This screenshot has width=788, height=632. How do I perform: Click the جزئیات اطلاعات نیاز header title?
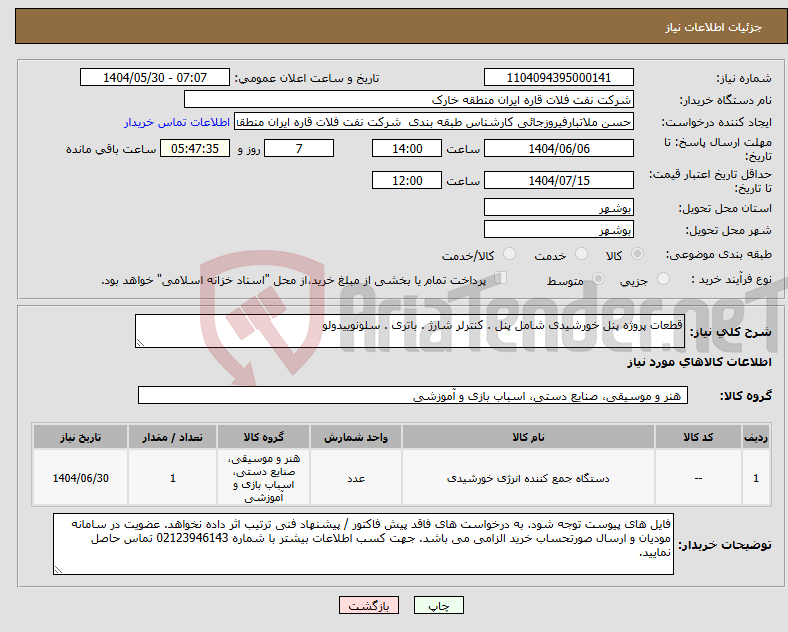(x=714, y=27)
